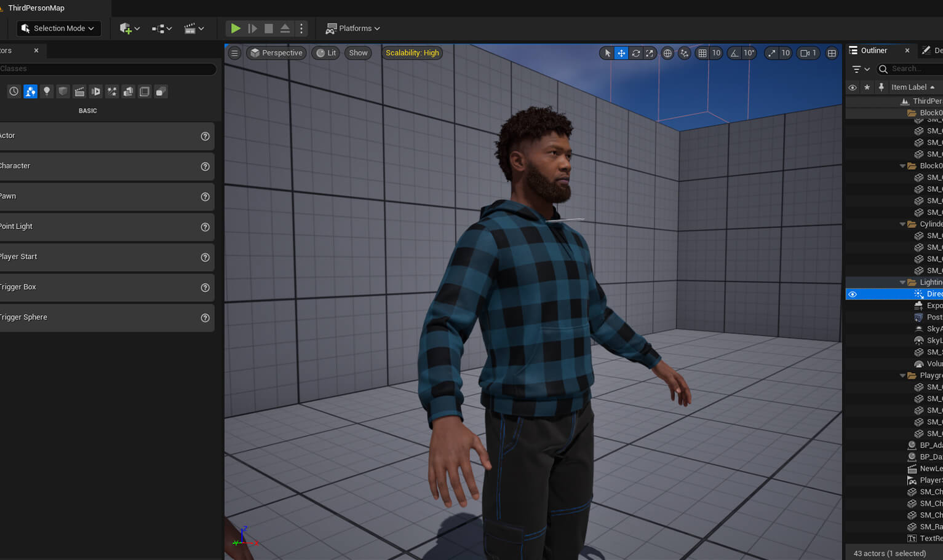943x560 pixels.
Task: Click the Outliner search field
Action: [910, 69]
